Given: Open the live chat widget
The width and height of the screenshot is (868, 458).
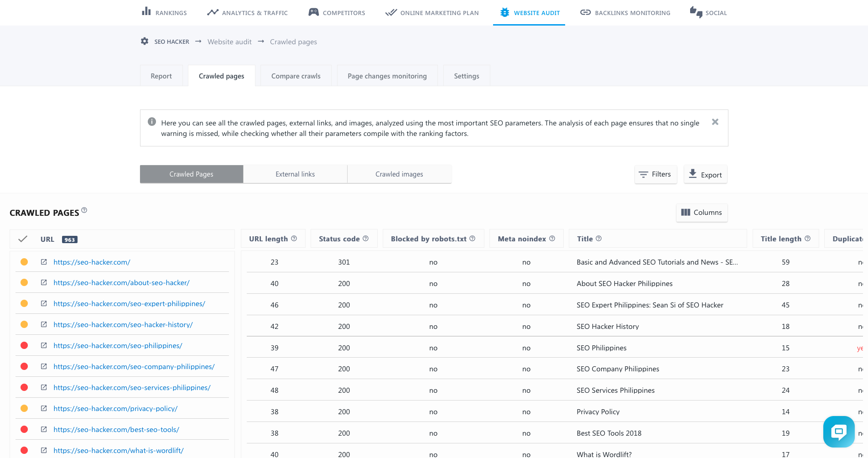Looking at the screenshot, I should pyautogui.click(x=838, y=432).
